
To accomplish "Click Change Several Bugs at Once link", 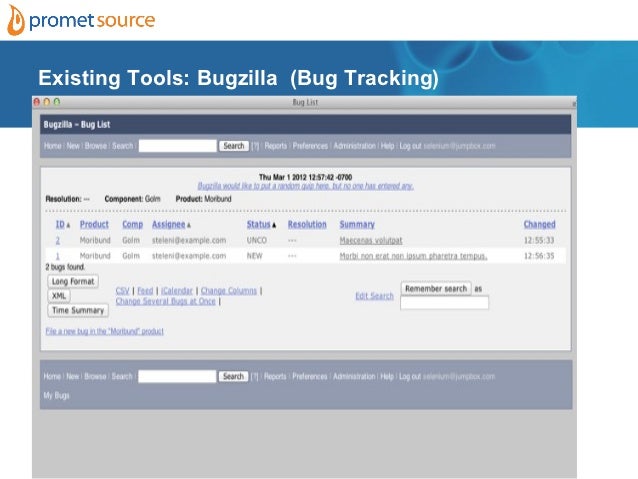I will 166,302.
